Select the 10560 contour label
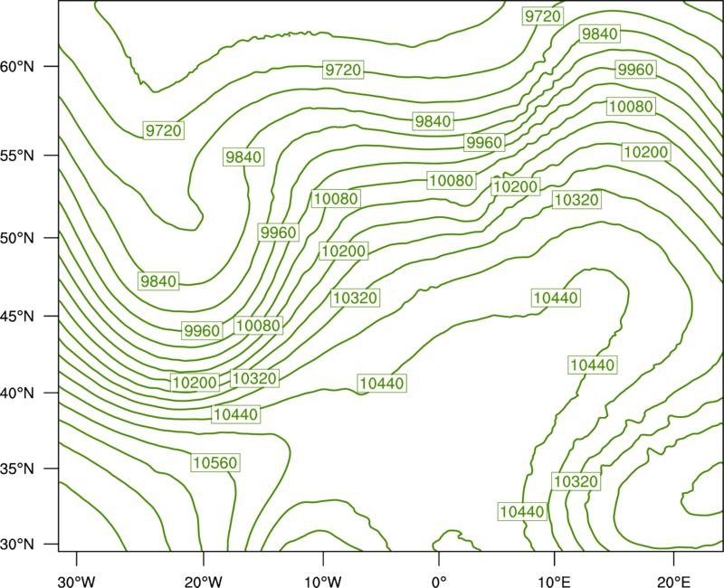Screen dimensions: 724x588 pyautogui.click(x=215, y=462)
